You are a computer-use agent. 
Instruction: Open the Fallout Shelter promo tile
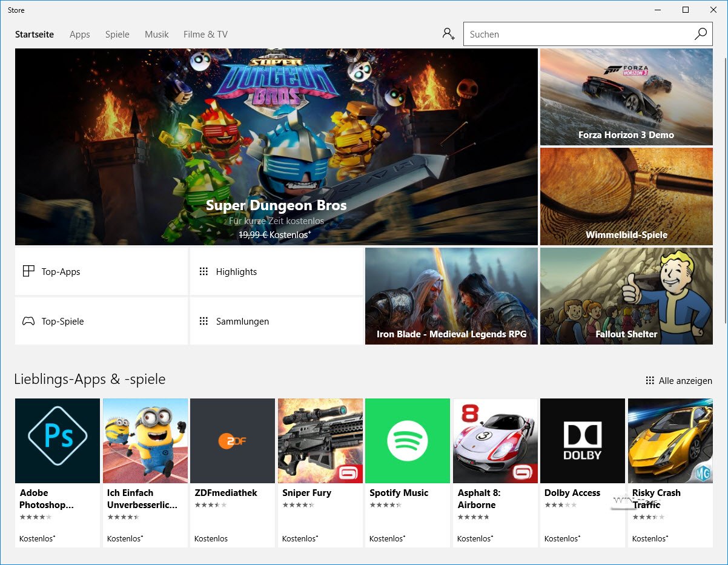[626, 296]
